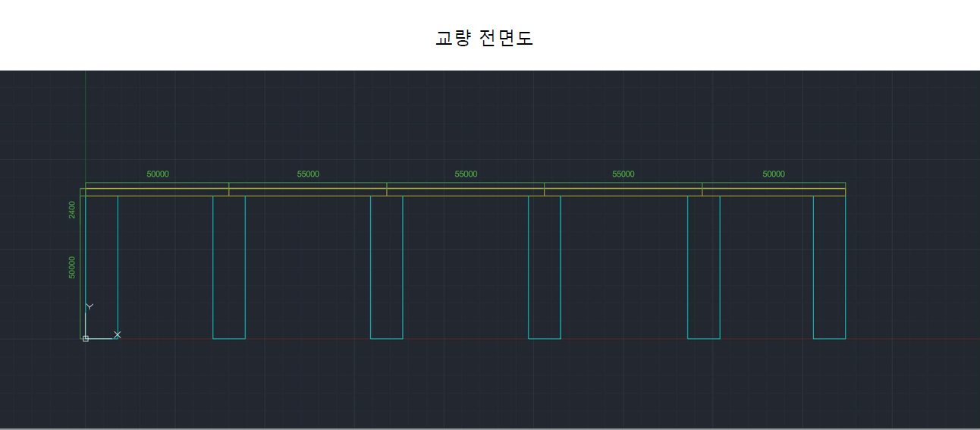This screenshot has height=430, width=980.
Task: Click inside the fifth pier from left
Action: [x=704, y=265]
